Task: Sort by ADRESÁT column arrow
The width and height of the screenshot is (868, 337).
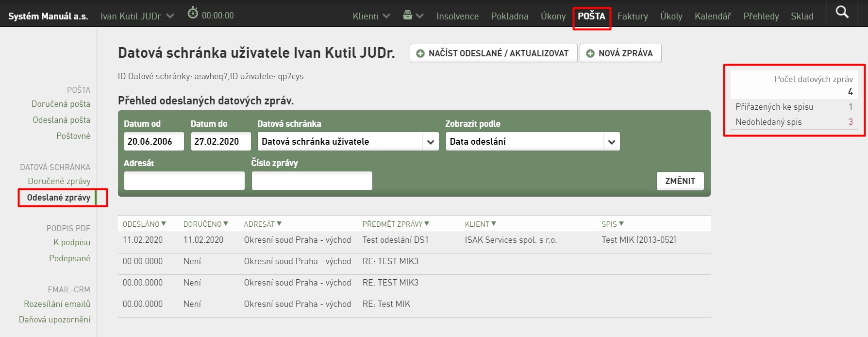Action: tap(279, 223)
